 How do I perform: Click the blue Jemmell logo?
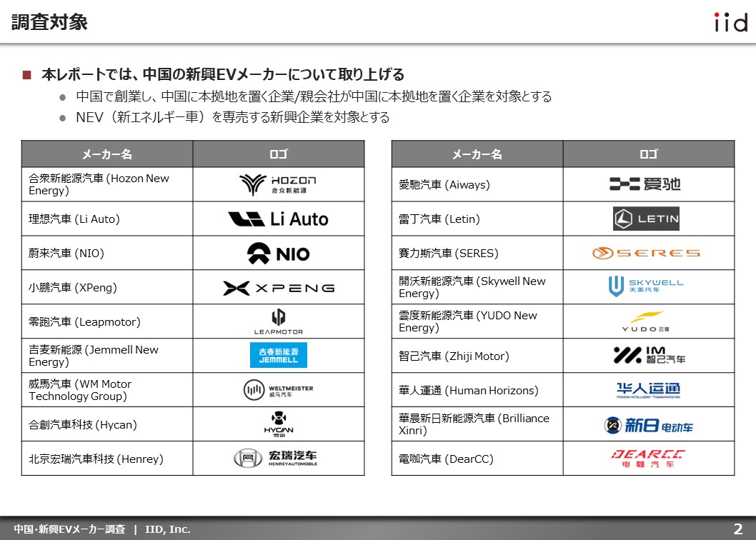click(x=278, y=355)
